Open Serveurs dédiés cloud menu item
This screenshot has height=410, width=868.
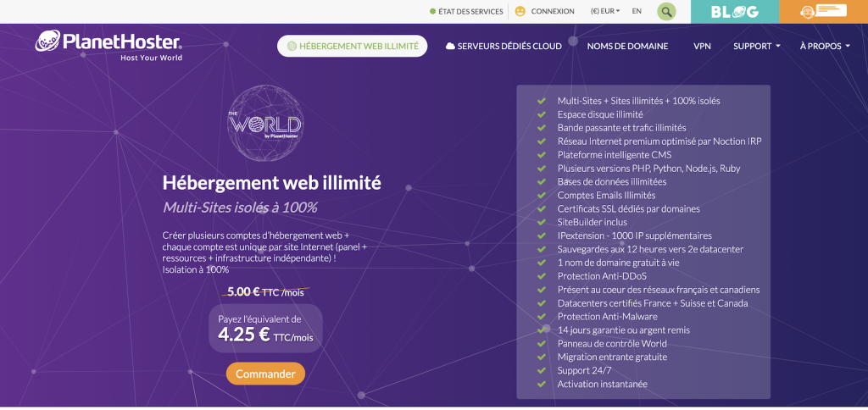(504, 47)
